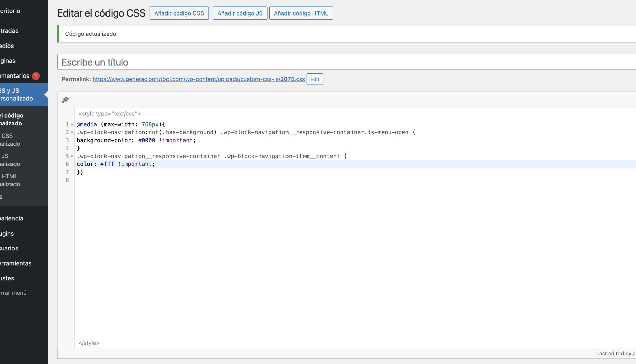Click line number 4 in the gutter
The width and height of the screenshot is (636, 364).
[x=67, y=148]
